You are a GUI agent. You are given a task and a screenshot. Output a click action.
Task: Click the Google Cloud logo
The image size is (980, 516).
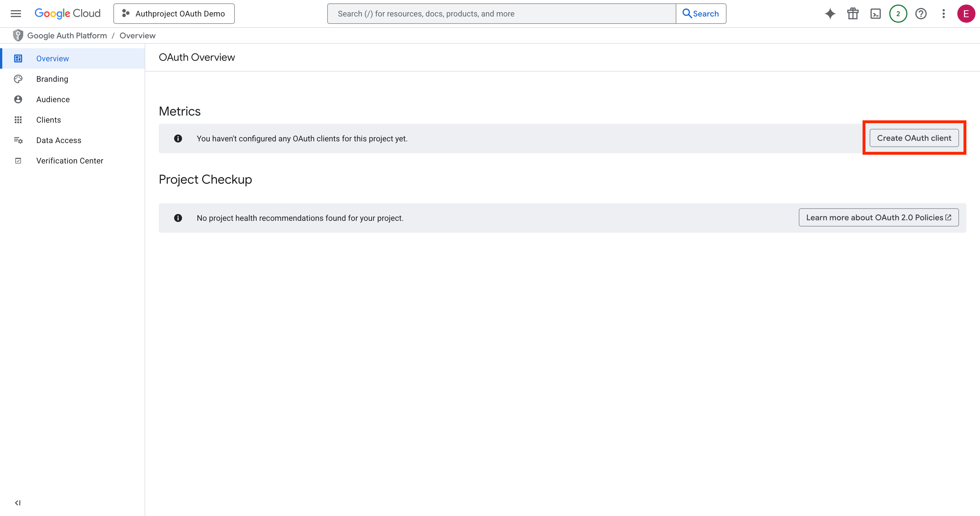[67, 14]
